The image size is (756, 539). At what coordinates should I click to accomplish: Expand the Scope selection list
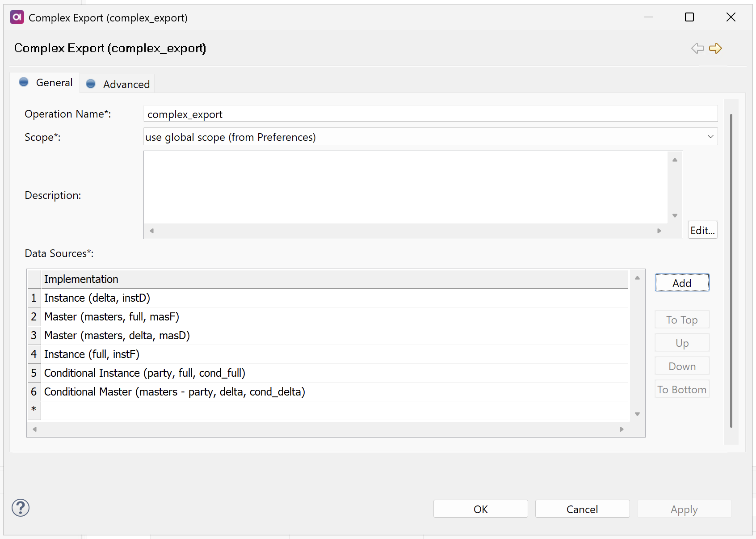point(710,137)
